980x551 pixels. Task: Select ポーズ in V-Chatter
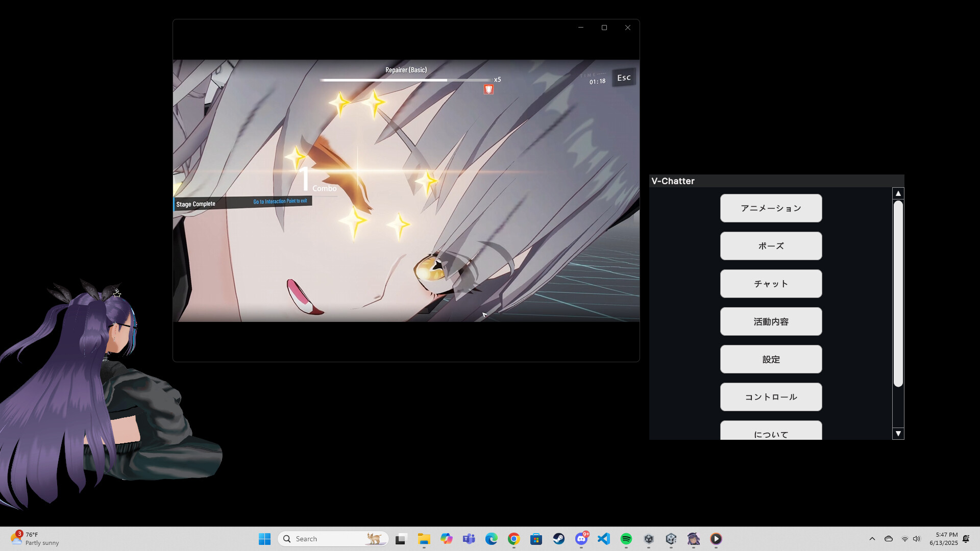(x=771, y=246)
